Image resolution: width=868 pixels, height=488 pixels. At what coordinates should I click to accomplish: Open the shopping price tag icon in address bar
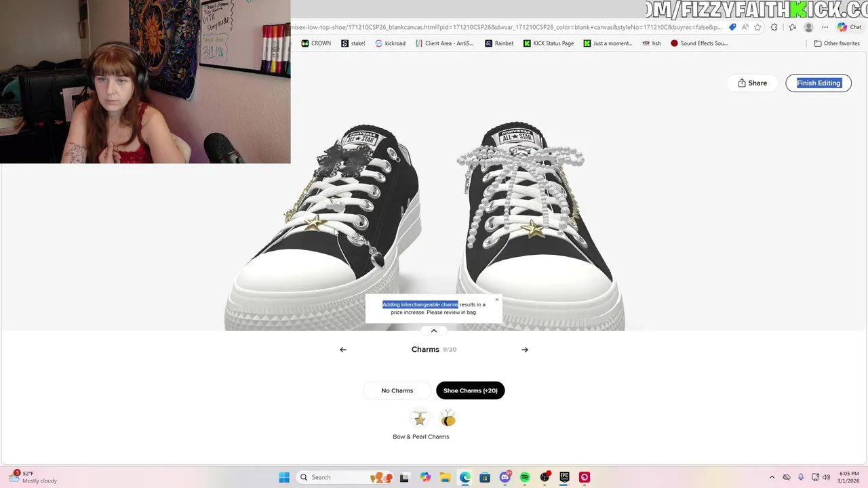point(732,27)
